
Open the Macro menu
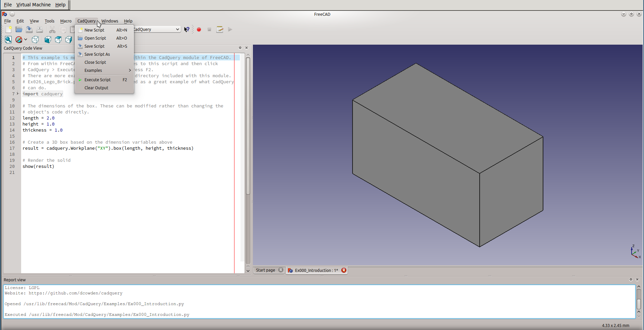(66, 21)
